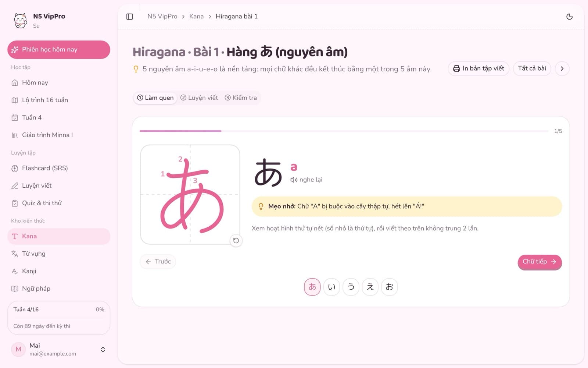Start Phiên học hôm nay session
This screenshot has height=368, width=588.
click(x=59, y=50)
